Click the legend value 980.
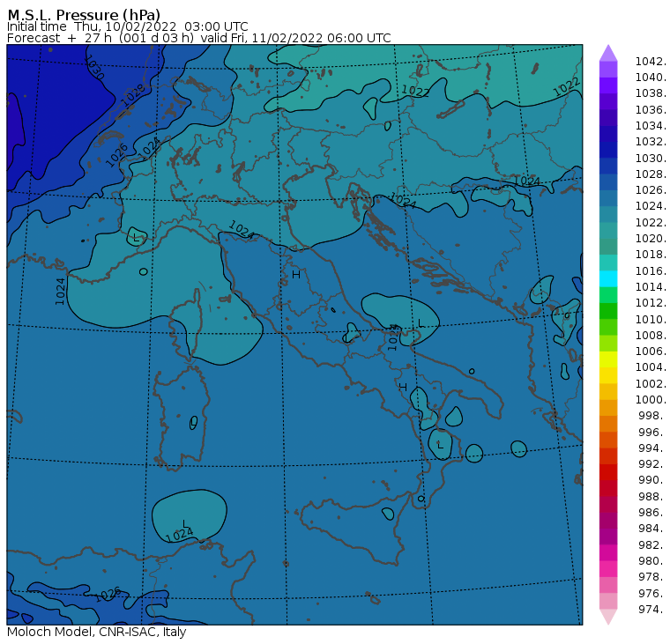 coord(652,560)
